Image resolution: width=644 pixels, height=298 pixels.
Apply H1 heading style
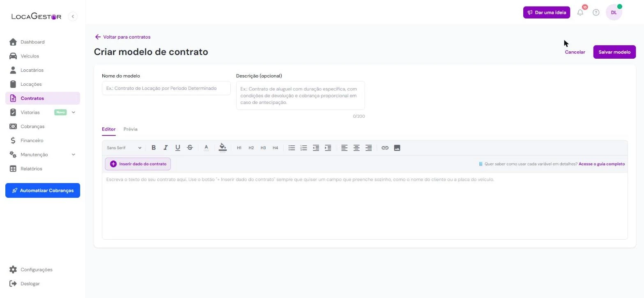pos(239,148)
